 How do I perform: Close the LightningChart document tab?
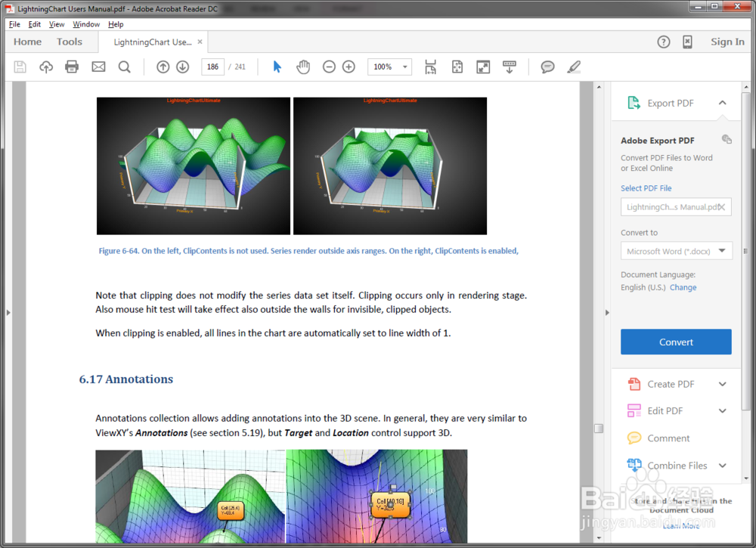(200, 42)
